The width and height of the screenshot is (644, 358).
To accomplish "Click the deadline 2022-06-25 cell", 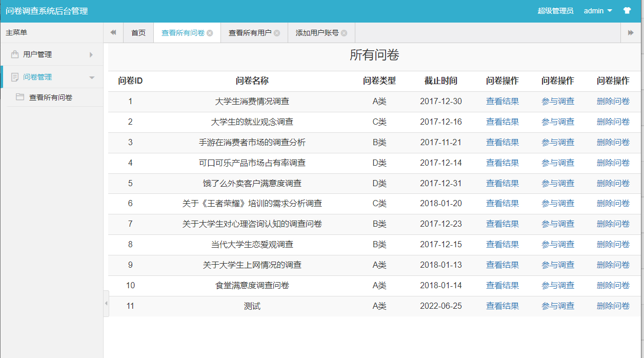I will (441, 306).
